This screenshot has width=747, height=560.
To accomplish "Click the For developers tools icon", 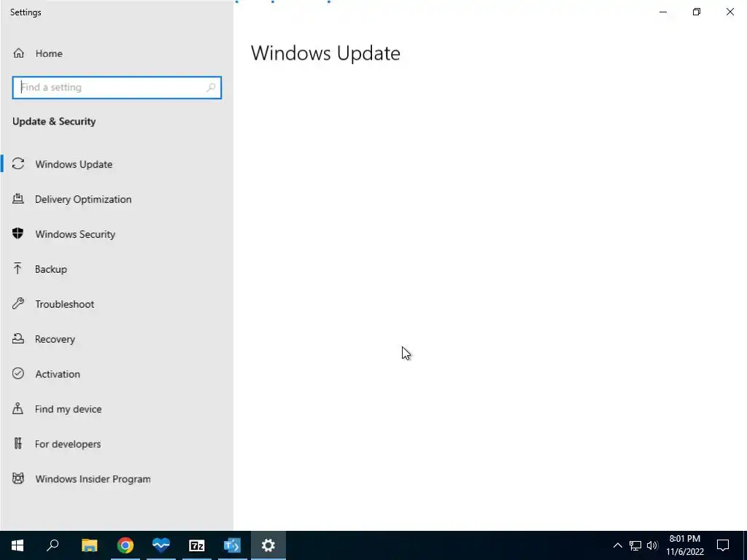I will tap(18, 443).
